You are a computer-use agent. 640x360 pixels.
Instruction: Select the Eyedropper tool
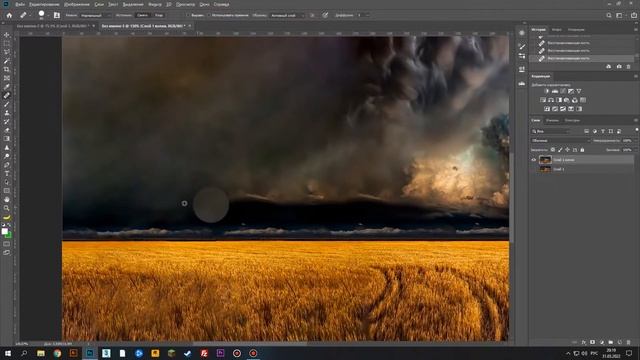coord(7,87)
